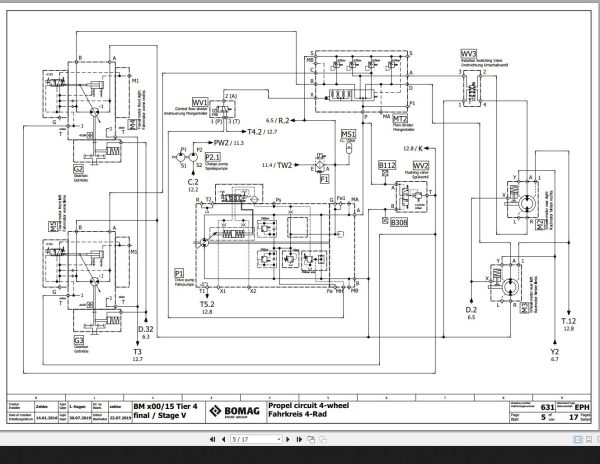Viewport: 600px width, 464px height.
Task: Click the C.2 reference below charge pump
Action: tap(193, 182)
